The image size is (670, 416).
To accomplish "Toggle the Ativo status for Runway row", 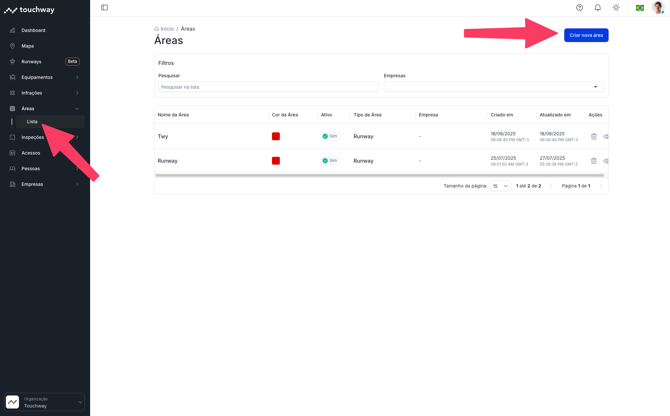I will point(330,161).
